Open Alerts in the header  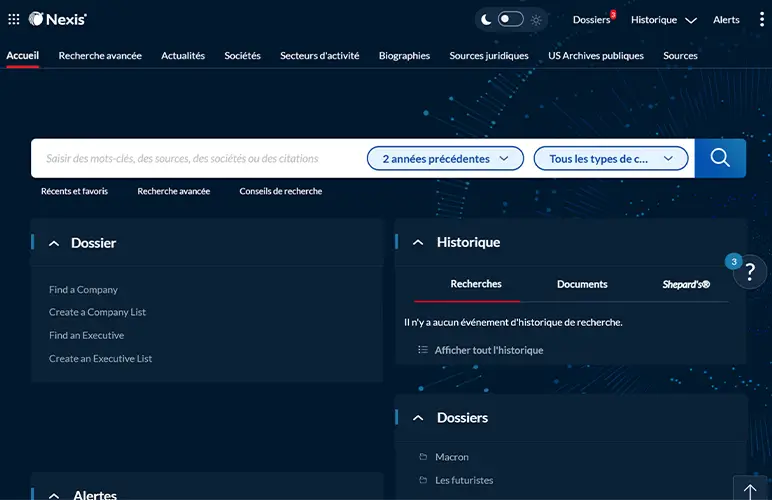726,20
